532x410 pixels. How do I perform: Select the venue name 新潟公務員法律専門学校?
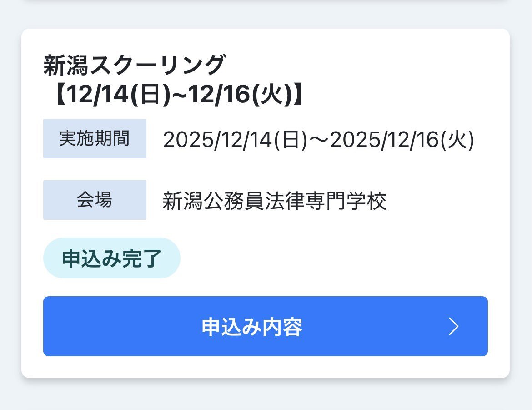[x=275, y=201]
